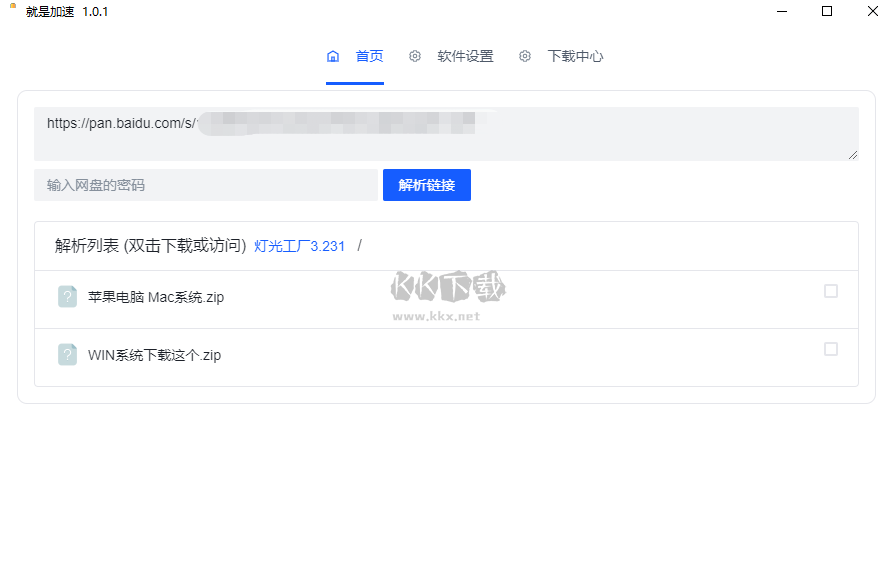The height and width of the screenshot is (587, 893).
Task: Open the 下载中心 tab
Action: click(576, 57)
